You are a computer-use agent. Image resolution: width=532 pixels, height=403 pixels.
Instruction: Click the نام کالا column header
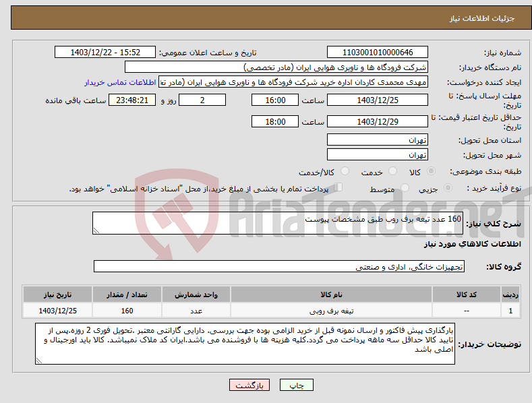(331, 294)
